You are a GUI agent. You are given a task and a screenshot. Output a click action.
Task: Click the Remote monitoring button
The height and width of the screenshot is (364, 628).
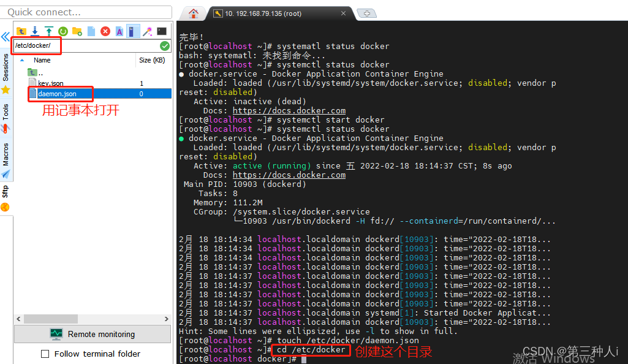93,334
